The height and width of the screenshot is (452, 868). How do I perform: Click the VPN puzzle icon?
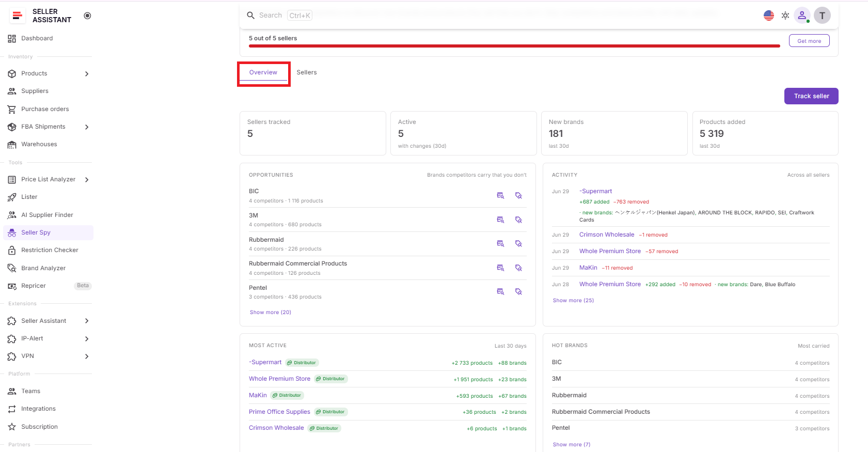point(12,356)
